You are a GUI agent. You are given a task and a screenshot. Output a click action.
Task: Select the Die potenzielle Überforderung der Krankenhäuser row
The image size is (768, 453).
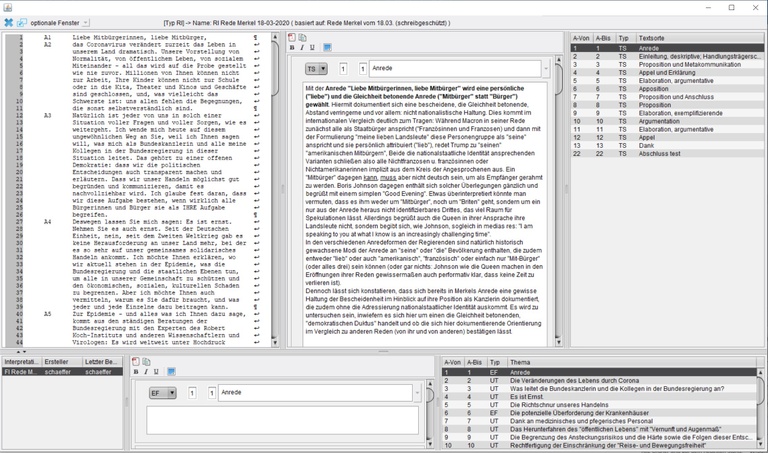[x=600, y=413]
